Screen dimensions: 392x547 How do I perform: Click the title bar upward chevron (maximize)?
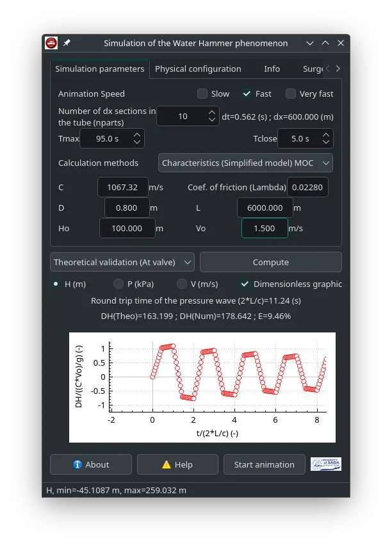(x=325, y=43)
